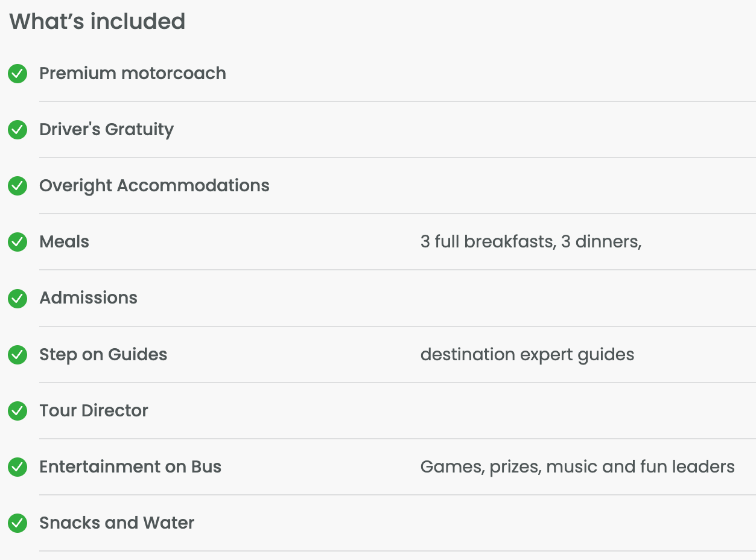756x560 pixels.
Task: Click the green checkmark next to Meals
Action: pyautogui.click(x=17, y=242)
